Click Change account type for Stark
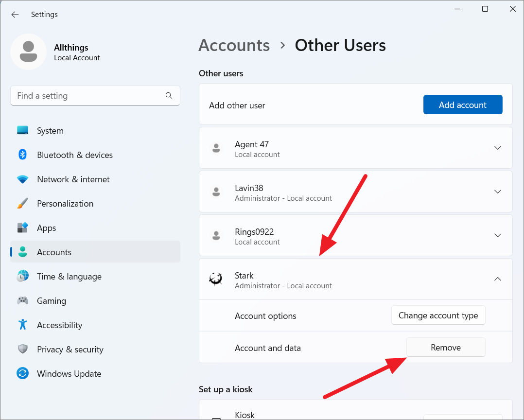 click(438, 315)
